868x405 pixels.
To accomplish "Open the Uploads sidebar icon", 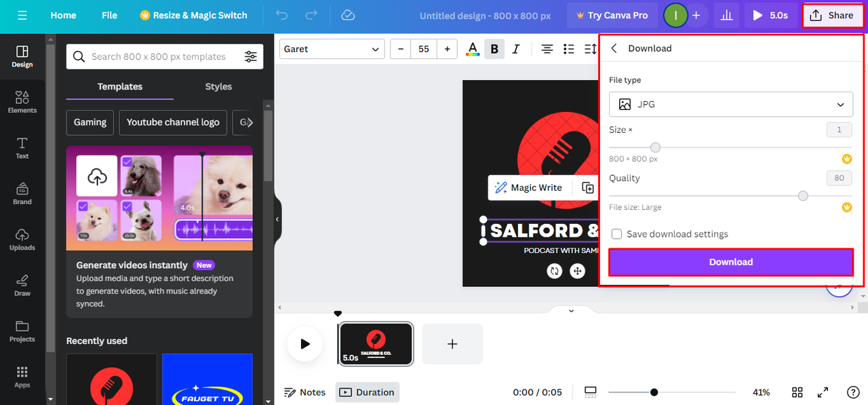I will 22,239.
